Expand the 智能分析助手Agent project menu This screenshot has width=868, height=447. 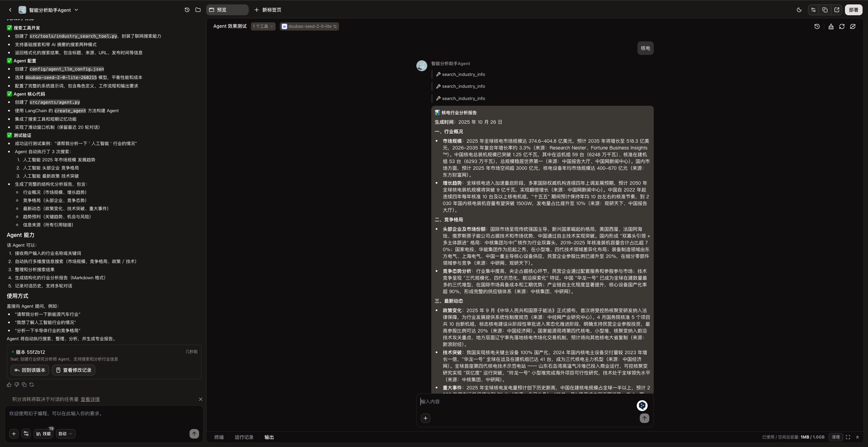click(x=76, y=10)
